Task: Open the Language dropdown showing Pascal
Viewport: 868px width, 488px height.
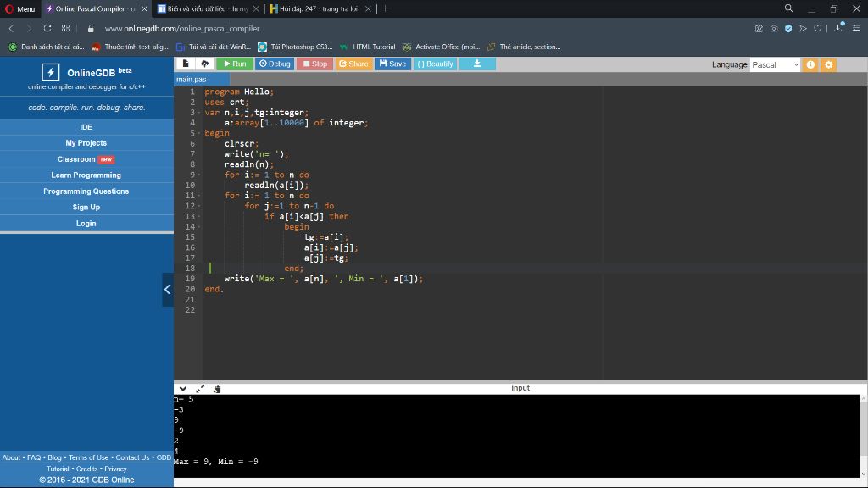Action: (x=775, y=64)
